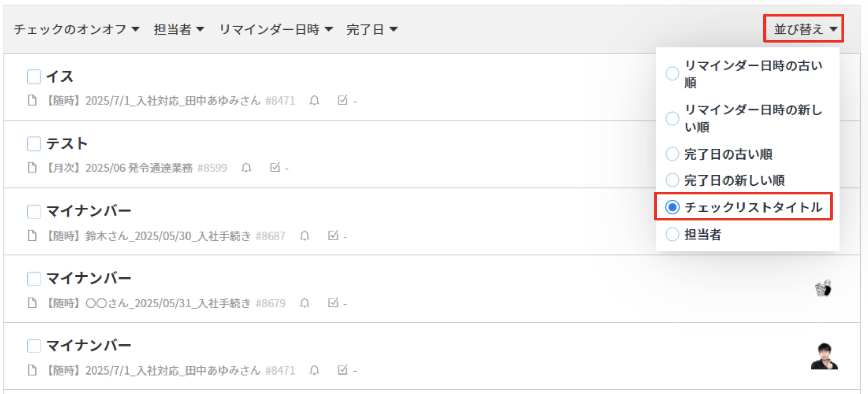Check the テスト checklist checkbox
The width and height of the screenshot is (868, 394).
point(34,144)
